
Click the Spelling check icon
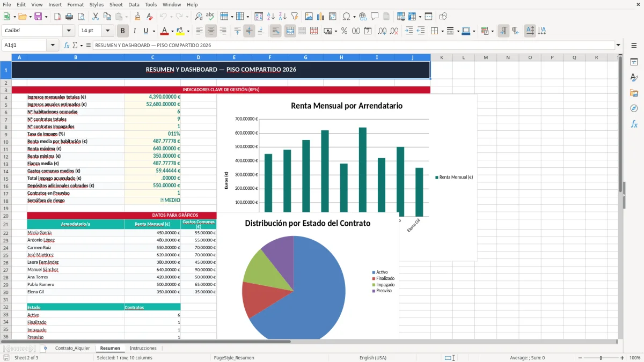point(210,17)
